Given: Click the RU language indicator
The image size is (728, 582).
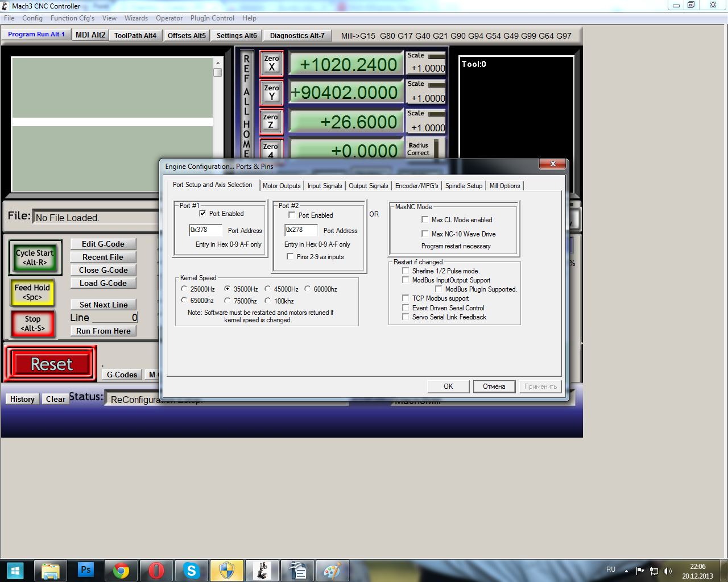Looking at the screenshot, I should coord(611,569).
